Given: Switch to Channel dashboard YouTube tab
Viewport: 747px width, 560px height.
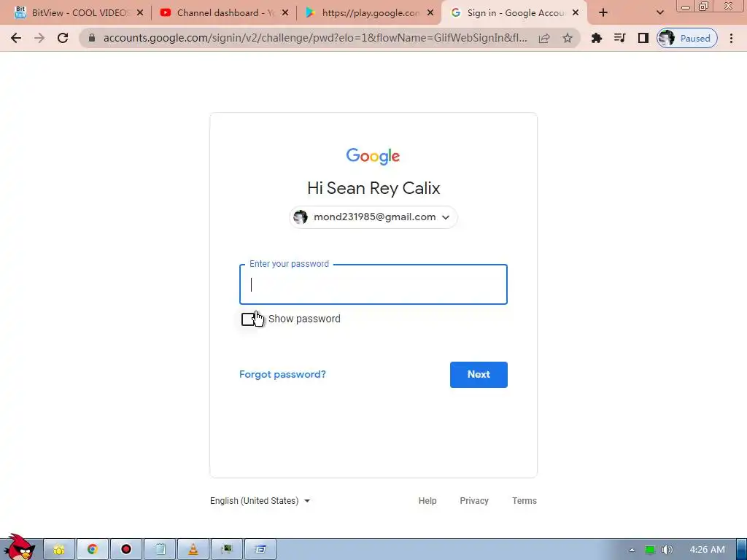Looking at the screenshot, I should [x=224, y=13].
